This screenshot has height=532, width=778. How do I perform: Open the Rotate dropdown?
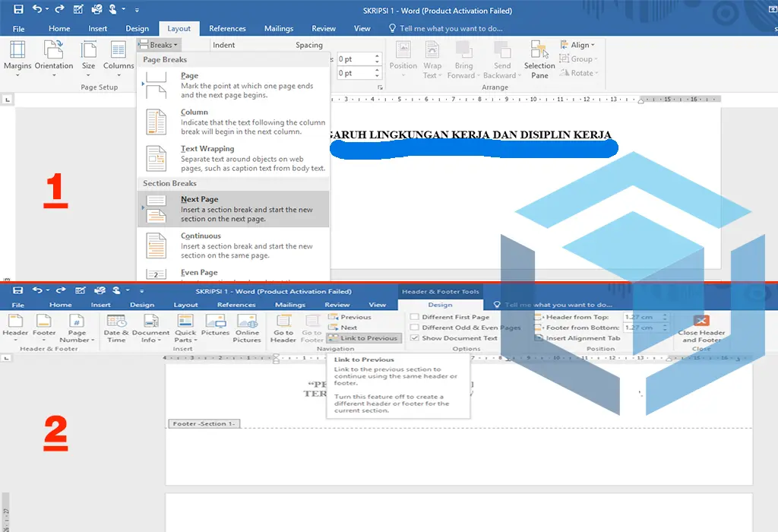[x=579, y=72]
